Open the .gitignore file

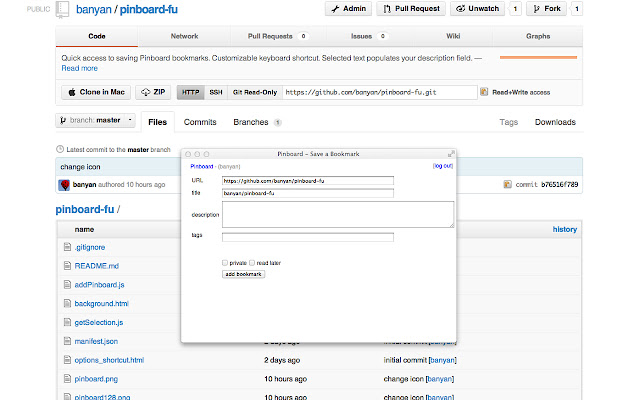pos(90,247)
